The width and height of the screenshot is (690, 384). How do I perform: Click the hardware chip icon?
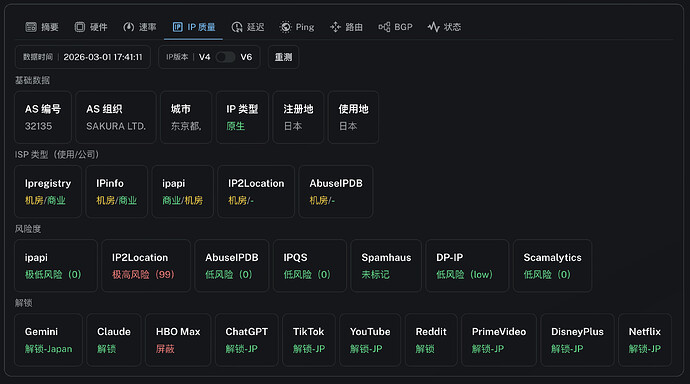coord(80,27)
